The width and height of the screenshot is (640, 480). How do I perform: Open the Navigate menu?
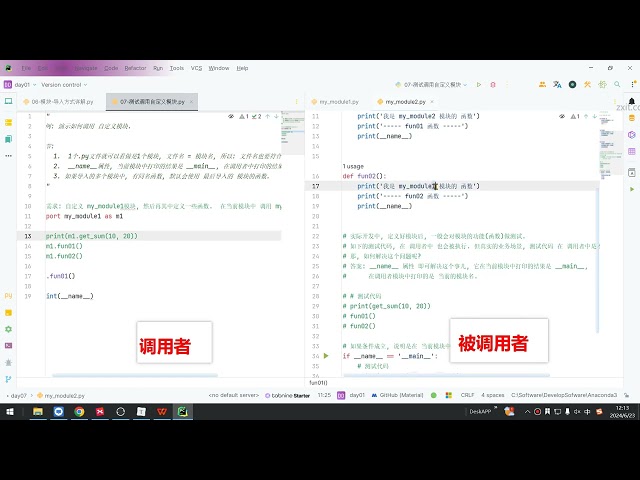[86, 68]
